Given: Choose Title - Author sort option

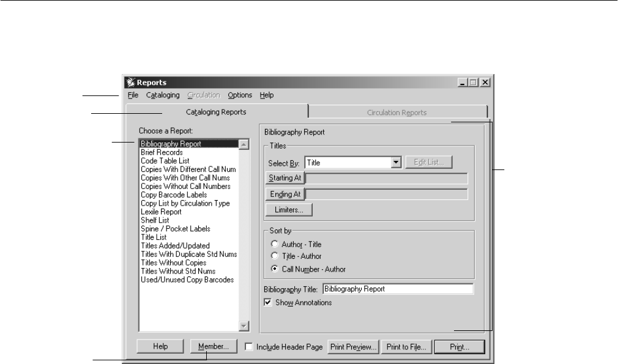Looking at the screenshot, I should tap(275, 256).
